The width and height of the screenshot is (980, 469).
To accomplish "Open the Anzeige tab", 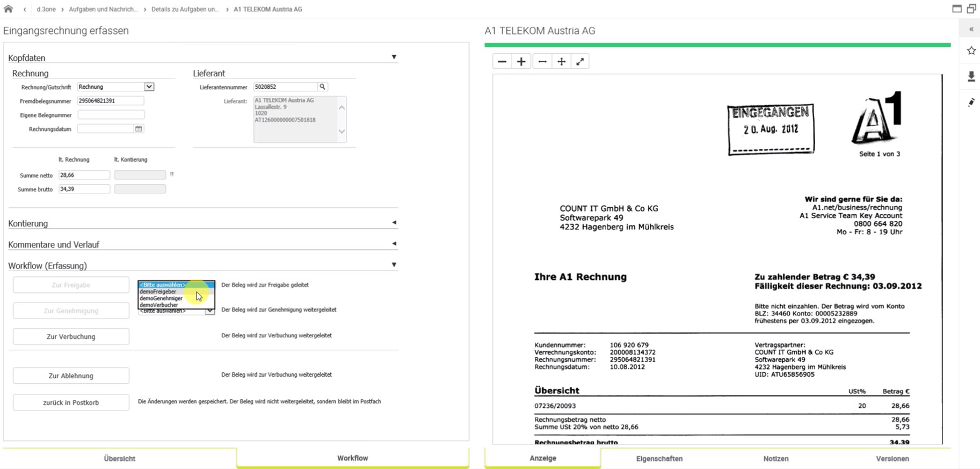I will (x=543, y=458).
